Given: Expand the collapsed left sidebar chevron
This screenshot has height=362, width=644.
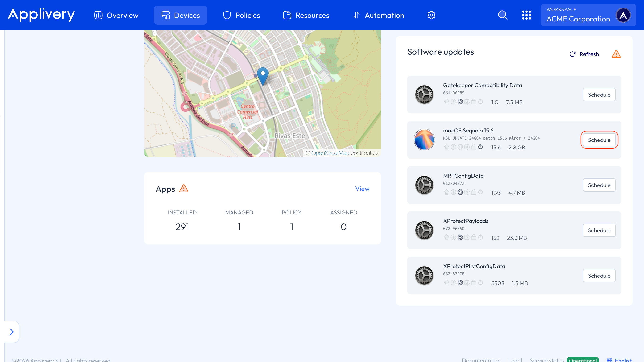Looking at the screenshot, I should [12, 332].
